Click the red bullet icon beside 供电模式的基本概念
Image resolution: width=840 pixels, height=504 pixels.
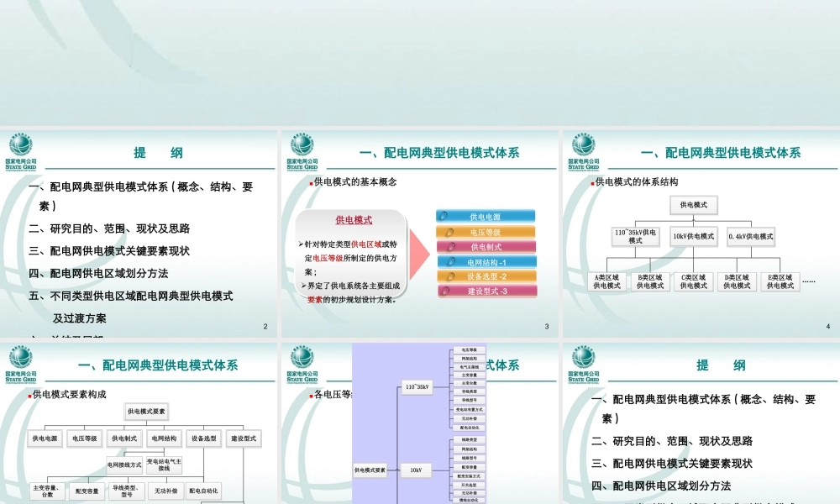(310, 181)
